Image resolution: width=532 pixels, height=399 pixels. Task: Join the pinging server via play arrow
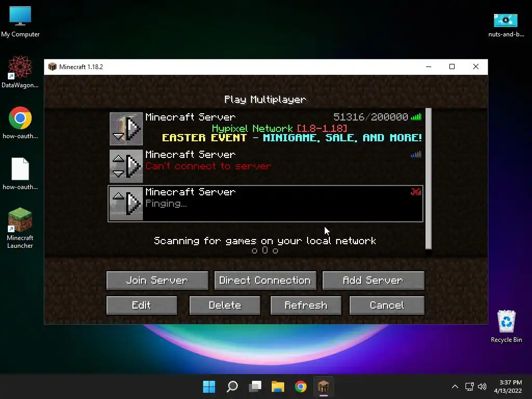point(134,203)
